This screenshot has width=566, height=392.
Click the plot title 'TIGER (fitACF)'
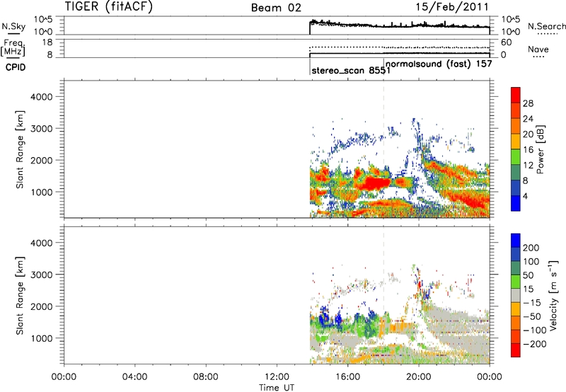[x=109, y=6]
